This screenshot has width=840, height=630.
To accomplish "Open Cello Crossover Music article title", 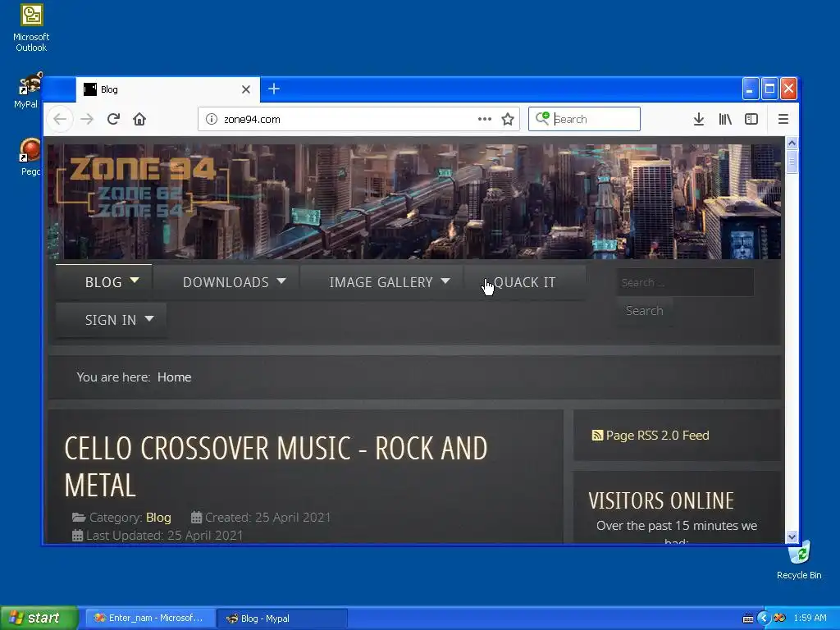I will 276,466.
